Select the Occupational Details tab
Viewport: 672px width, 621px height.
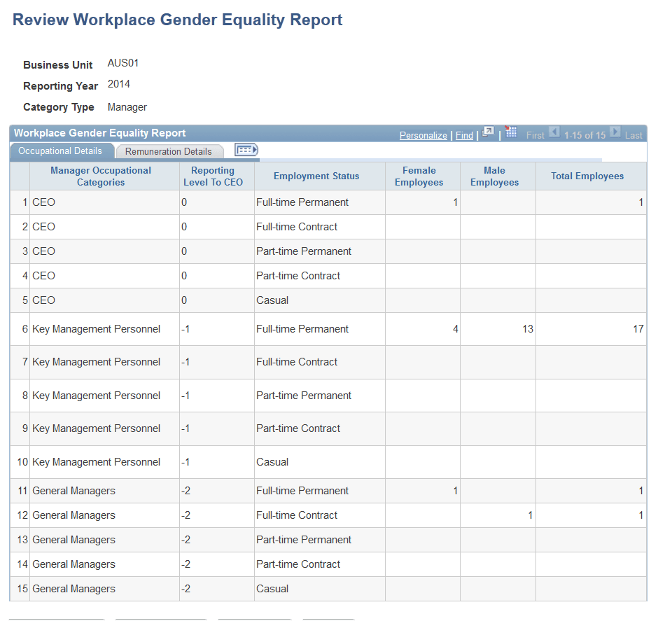(62, 151)
